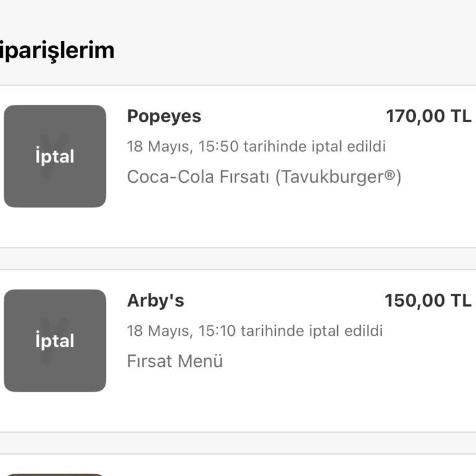476x476 pixels.
Task: Select the 150,00 TL order total
Action: point(428,301)
